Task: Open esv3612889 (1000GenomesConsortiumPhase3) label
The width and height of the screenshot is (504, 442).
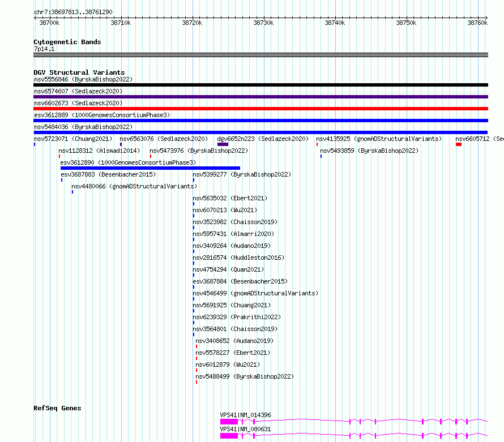Action: click(102, 115)
